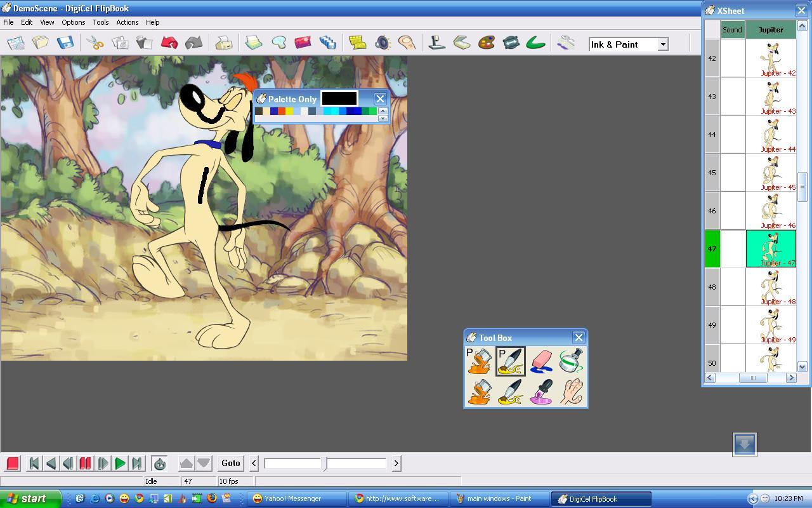Click the Windows start button
812x508 pixels.
click(30, 498)
